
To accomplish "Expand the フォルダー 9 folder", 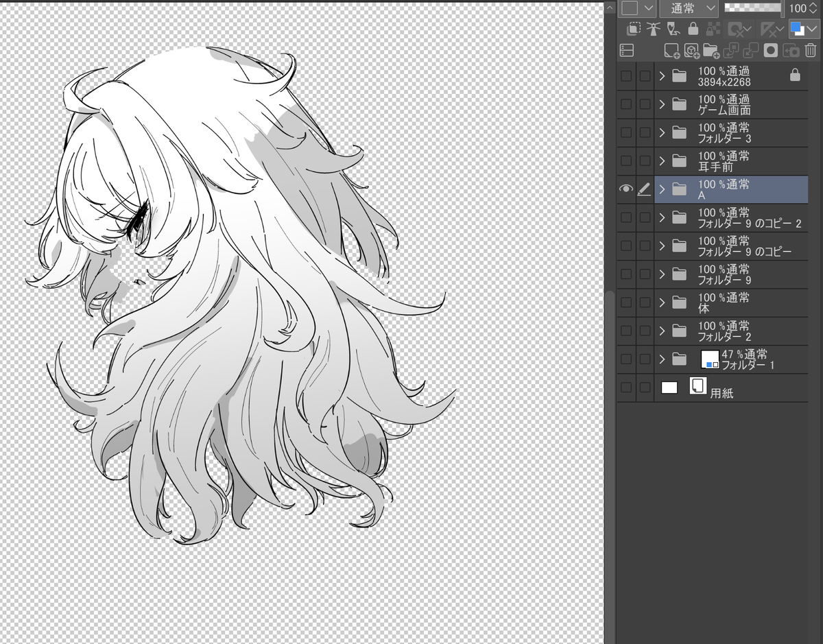I will point(662,274).
